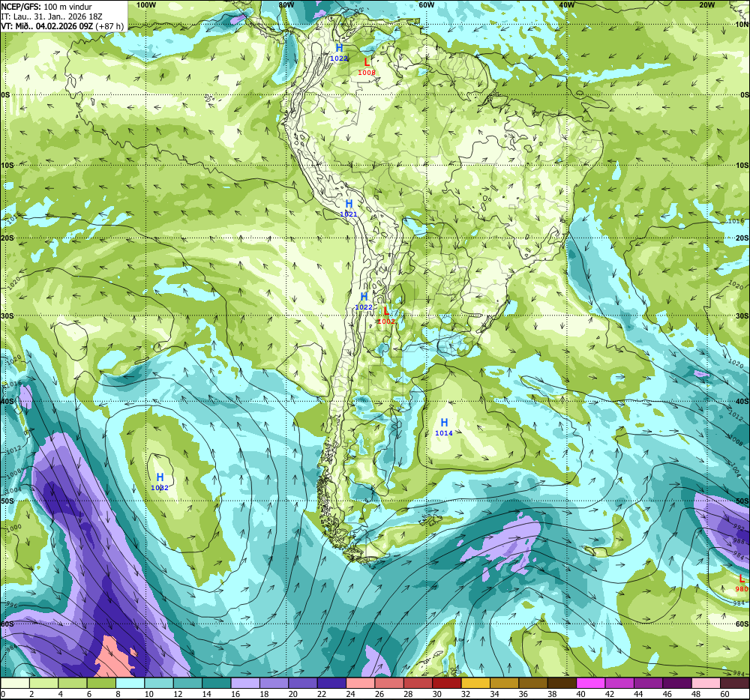Click the dark teal legend swatch labeled 14
Viewport: 750px width, 700px height.
[217, 684]
